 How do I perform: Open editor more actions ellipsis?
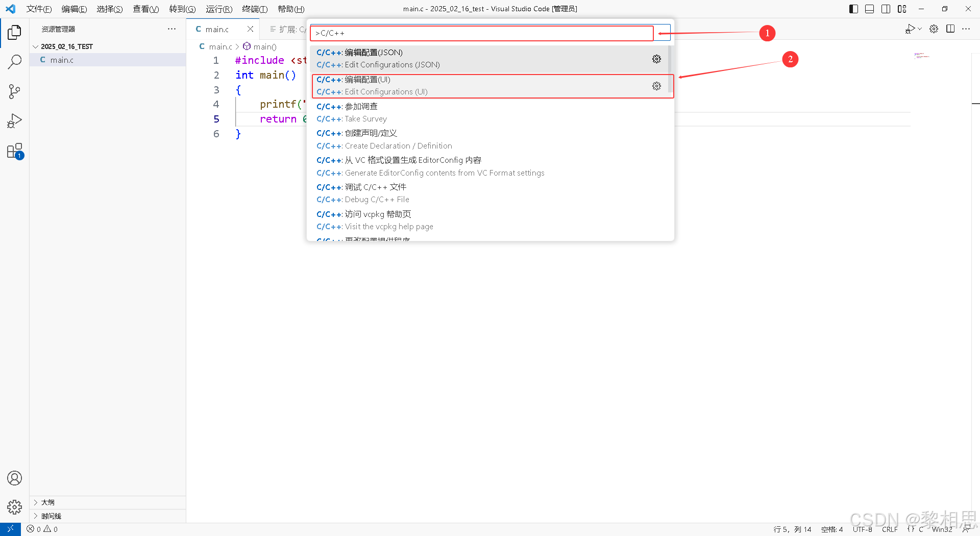click(966, 29)
